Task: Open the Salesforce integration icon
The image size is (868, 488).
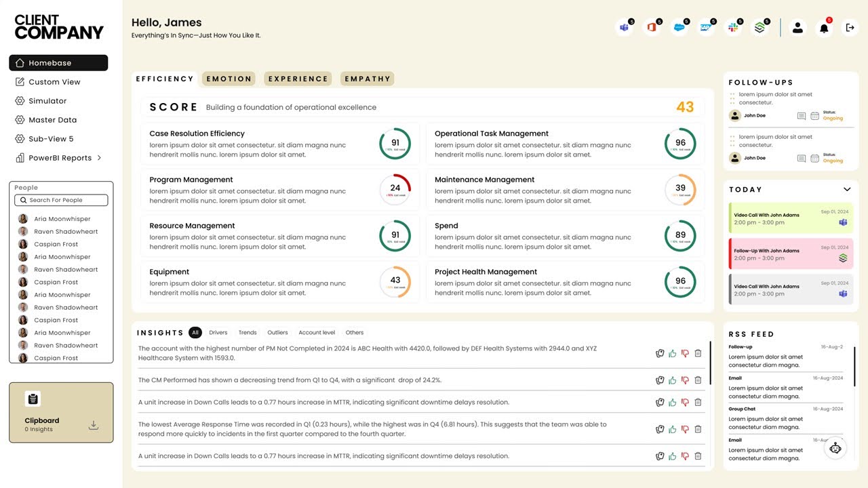Action: (679, 28)
